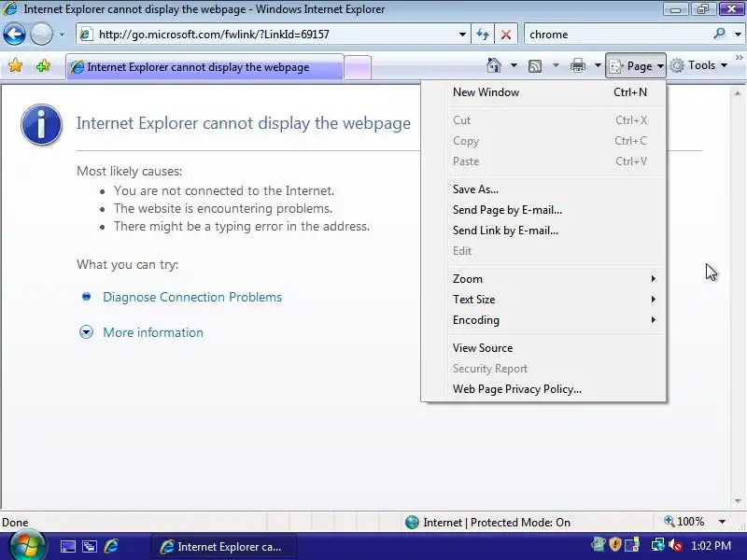The image size is (747, 560).
Task: Click the red Stop loading icon
Action: pos(506,35)
